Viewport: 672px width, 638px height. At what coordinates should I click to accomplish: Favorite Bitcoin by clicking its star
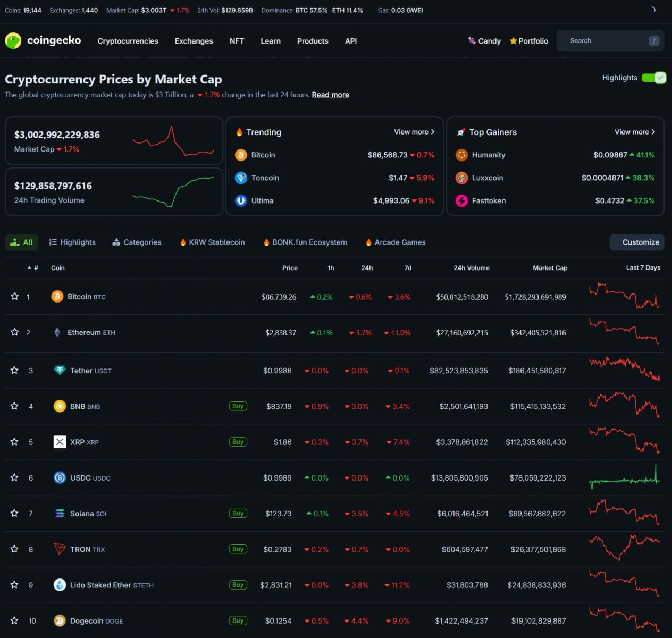pos(14,297)
